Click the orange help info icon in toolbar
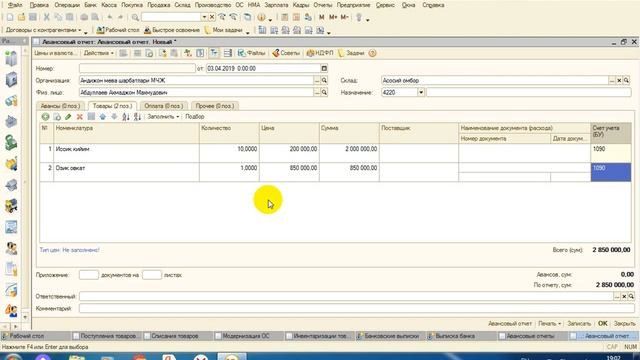This screenshot has width=640, height=360. click(x=261, y=17)
